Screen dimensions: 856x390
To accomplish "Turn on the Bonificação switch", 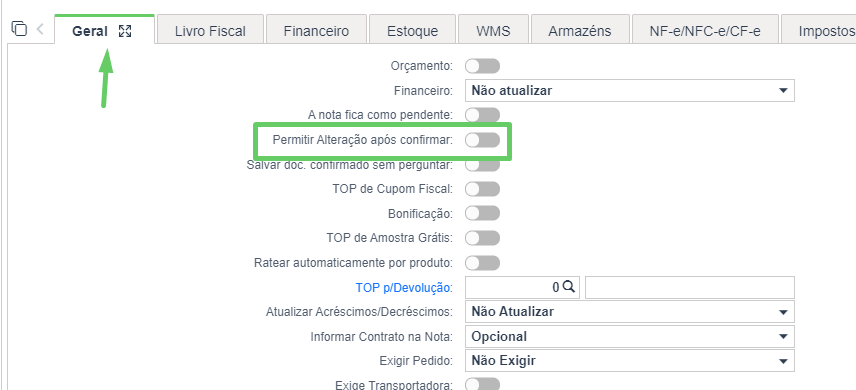I will point(482,213).
